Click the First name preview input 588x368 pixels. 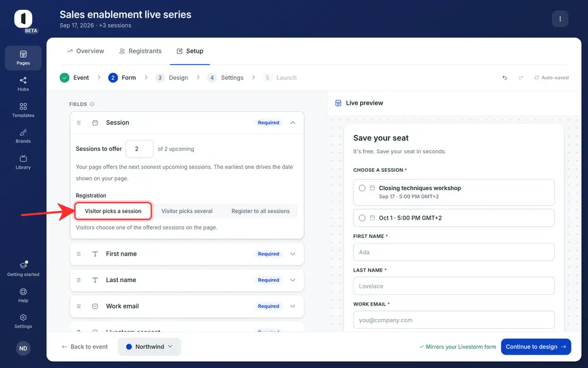point(454,252)
